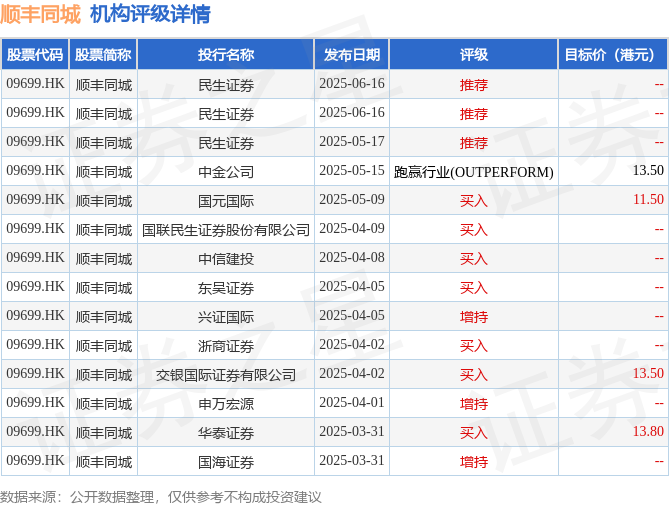This screenshot has height=506, width=669.
Task: Click the 数据来源 footer note
Action: click(160, 497)
